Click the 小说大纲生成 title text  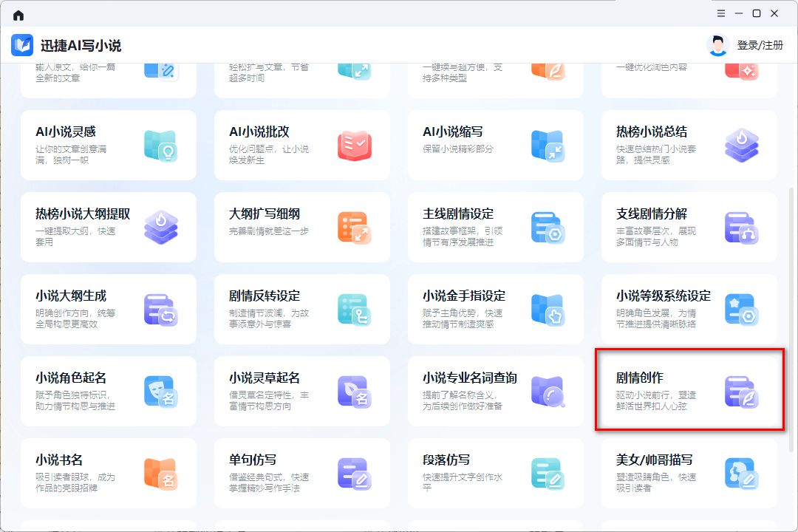pos(71,296)
